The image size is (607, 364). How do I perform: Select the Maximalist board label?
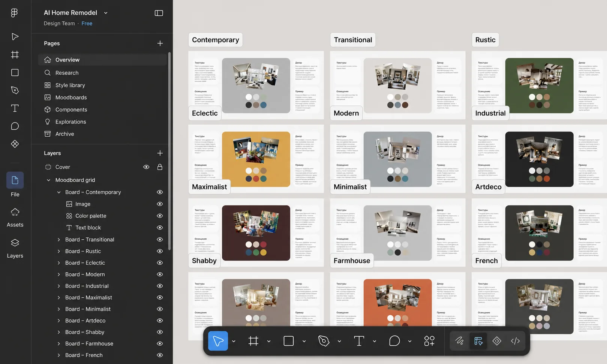pyautogui.click(x=210, y=187)
